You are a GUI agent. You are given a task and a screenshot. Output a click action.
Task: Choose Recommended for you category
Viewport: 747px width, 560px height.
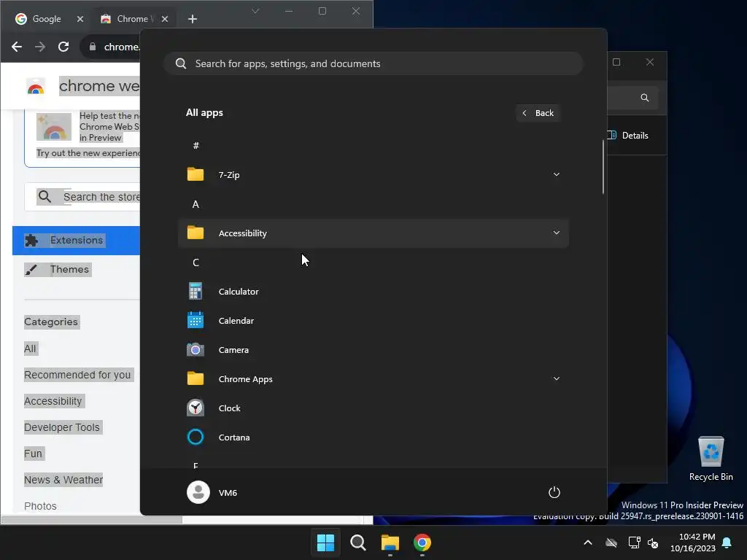click(x=77, y=375)
